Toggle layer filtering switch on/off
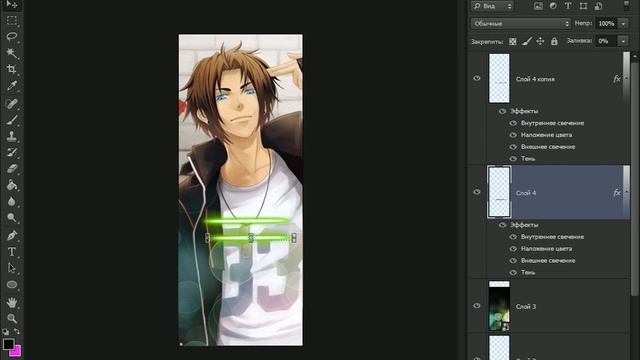 627,5
